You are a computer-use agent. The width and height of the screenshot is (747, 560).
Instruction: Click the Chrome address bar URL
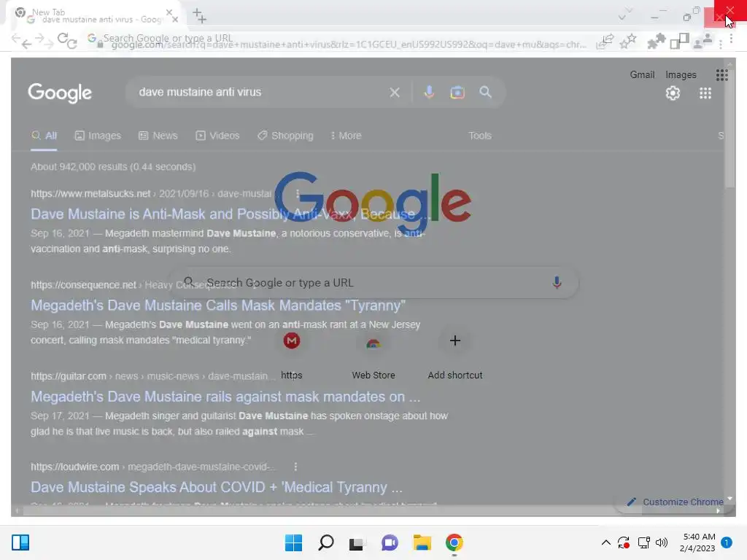(348, 44)
